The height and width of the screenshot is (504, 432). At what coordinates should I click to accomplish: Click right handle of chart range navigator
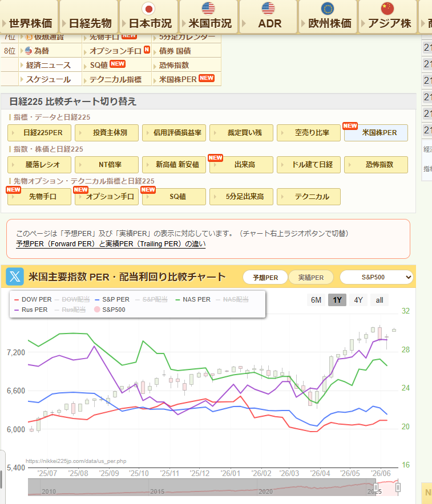point(398,487)
